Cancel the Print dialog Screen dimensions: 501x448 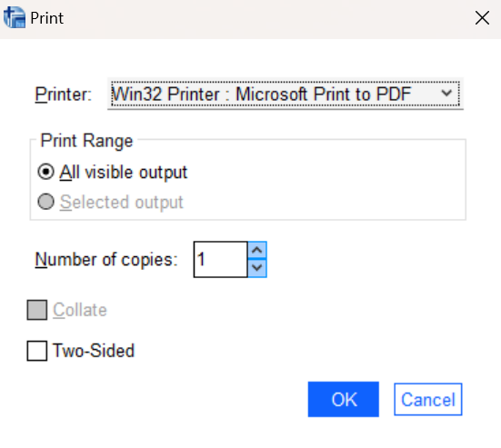coord(428,399)
